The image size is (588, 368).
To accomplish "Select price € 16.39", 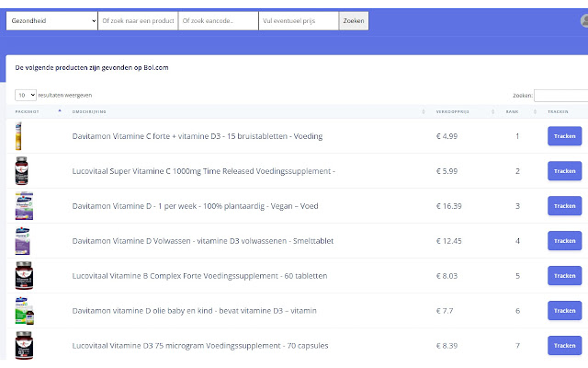I will [449, 206].
